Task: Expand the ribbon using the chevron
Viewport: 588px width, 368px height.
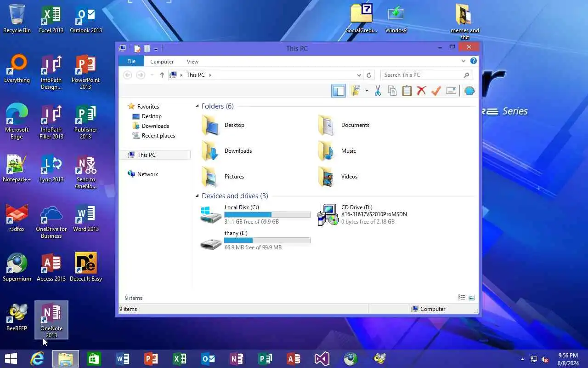Action: 464,61
